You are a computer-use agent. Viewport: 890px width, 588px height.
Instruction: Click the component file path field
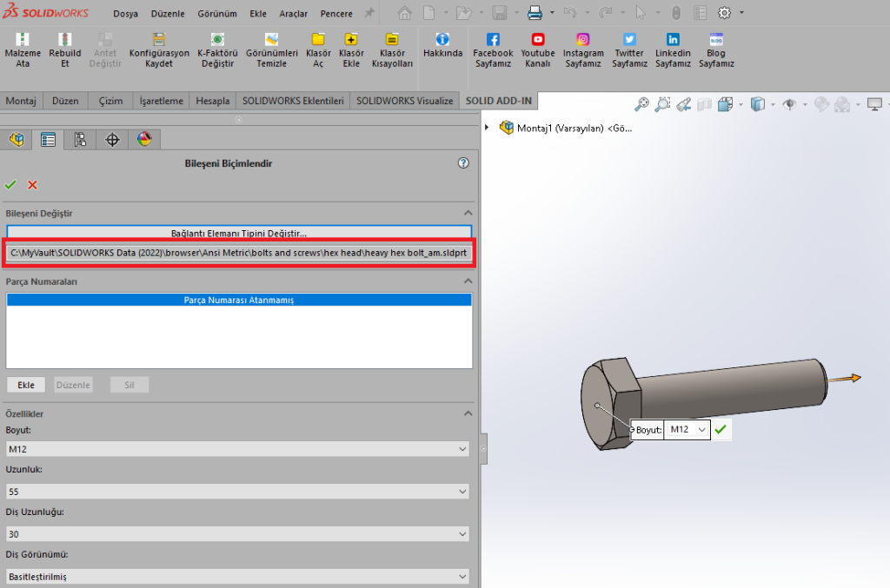(239, 253)
